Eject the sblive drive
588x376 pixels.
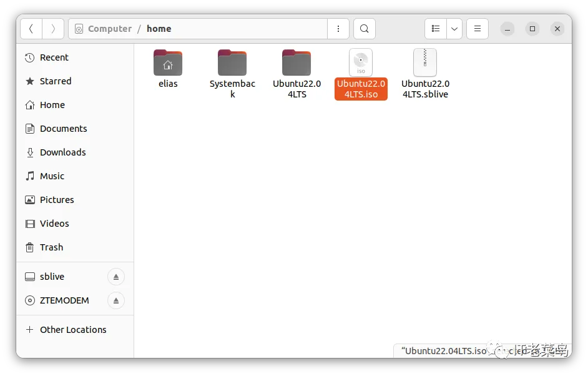coord(116,277)
